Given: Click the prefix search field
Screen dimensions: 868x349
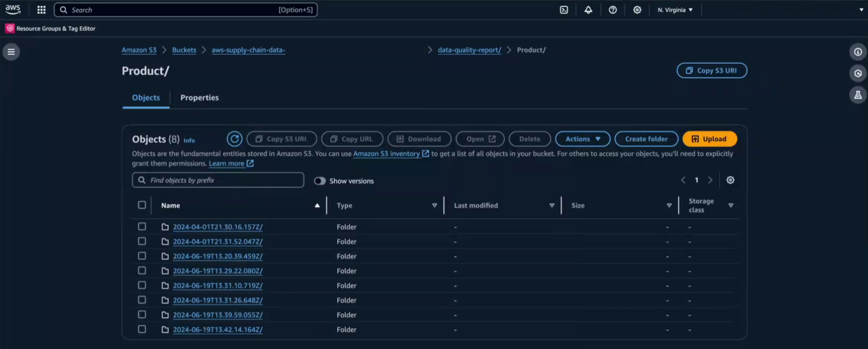Looking at the screenshot, I should point(218,180).
